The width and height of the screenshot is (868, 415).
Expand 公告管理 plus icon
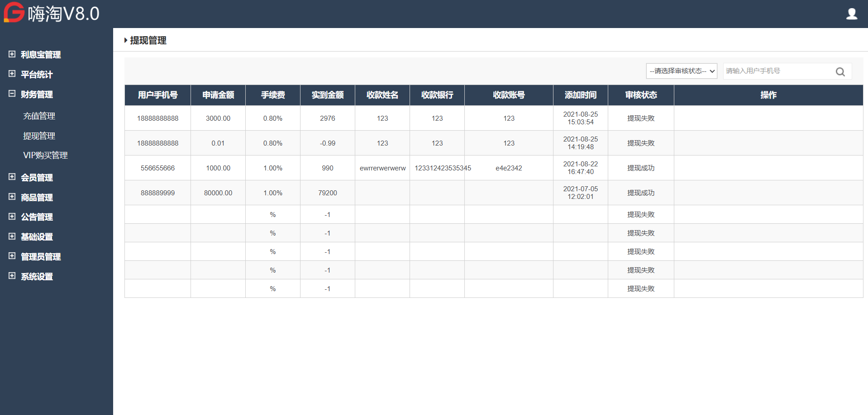12,217
